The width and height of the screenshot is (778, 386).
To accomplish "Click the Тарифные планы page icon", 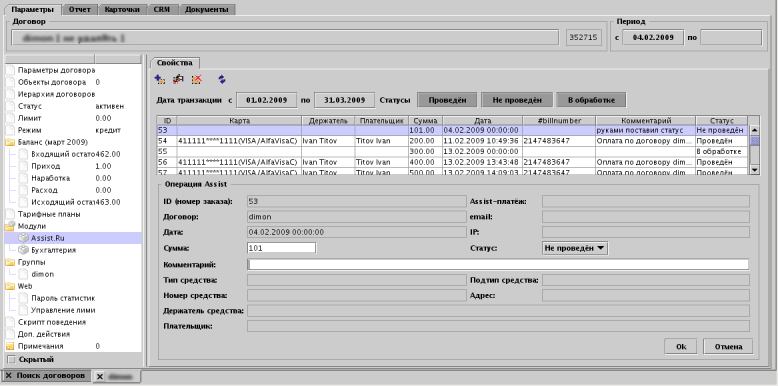I will coord(10,214).
